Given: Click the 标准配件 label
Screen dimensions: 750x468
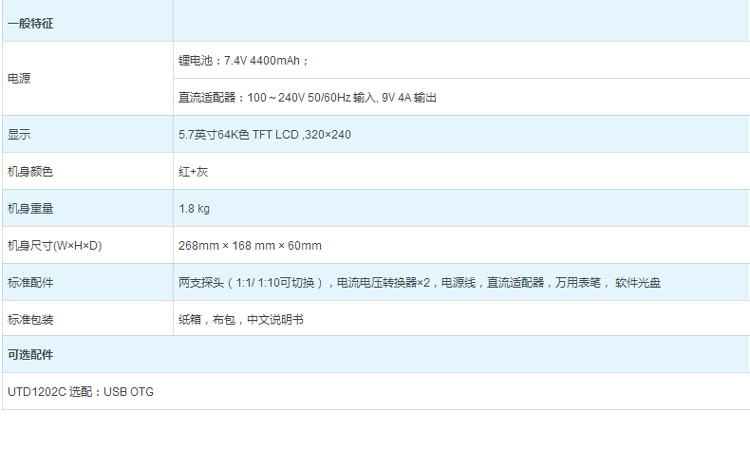Looking at the screenshot, I should tap(30, 283).
